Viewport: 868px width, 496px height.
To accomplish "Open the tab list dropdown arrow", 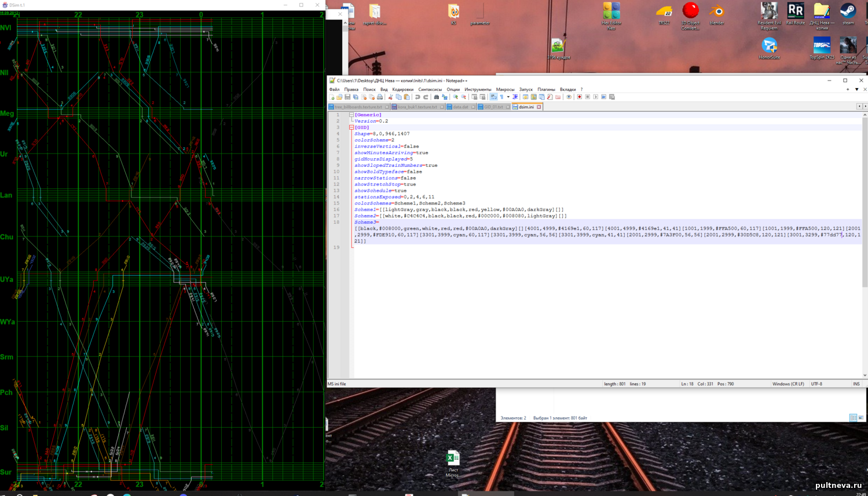I will (857, 89).
